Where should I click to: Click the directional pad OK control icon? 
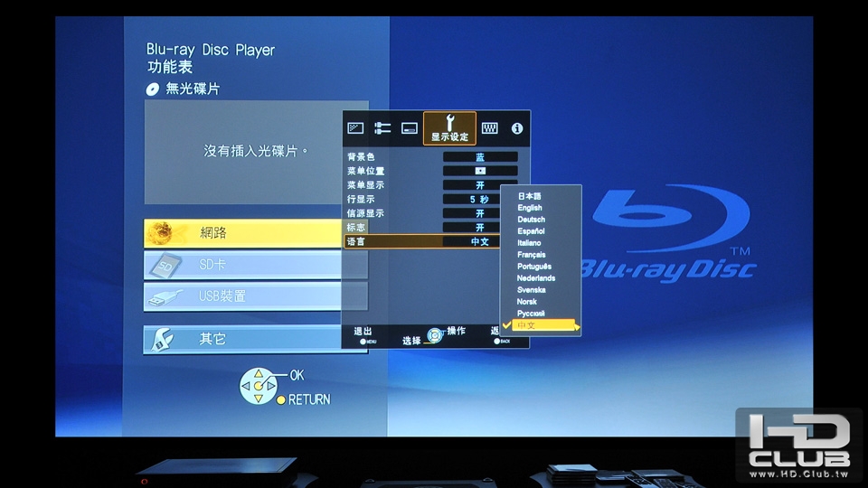pos(258,386)
